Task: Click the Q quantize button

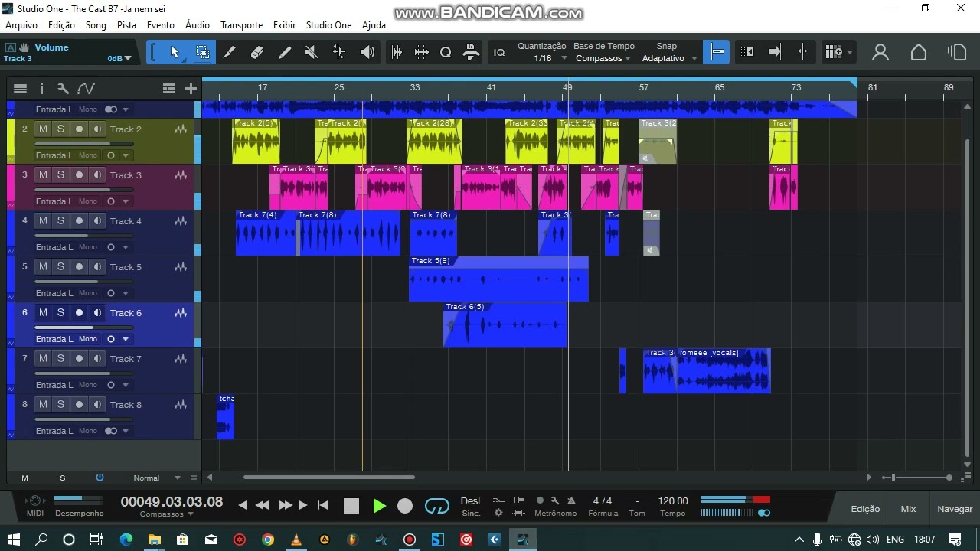Action: tap(446, 52)
